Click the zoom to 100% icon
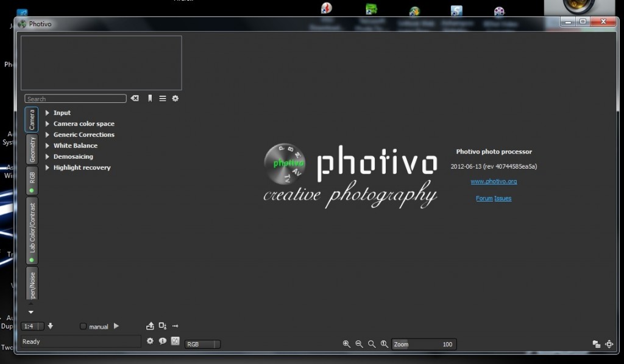 pos(384,344)
